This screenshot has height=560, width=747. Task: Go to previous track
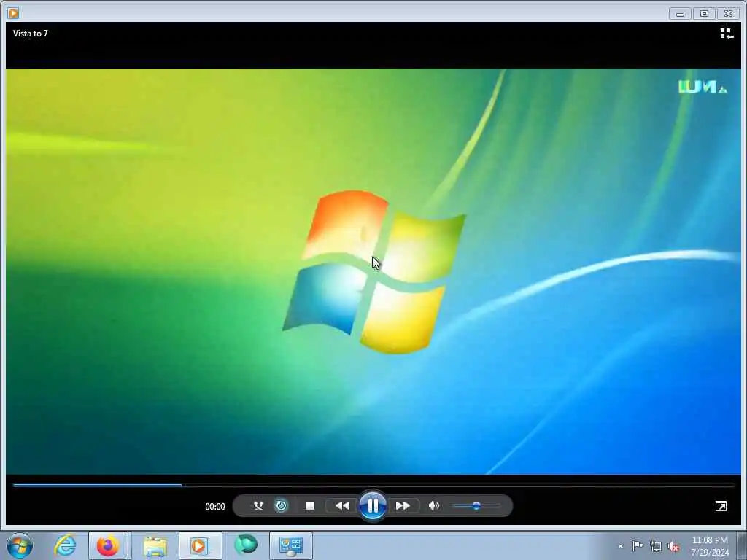(x=342, y=506)
